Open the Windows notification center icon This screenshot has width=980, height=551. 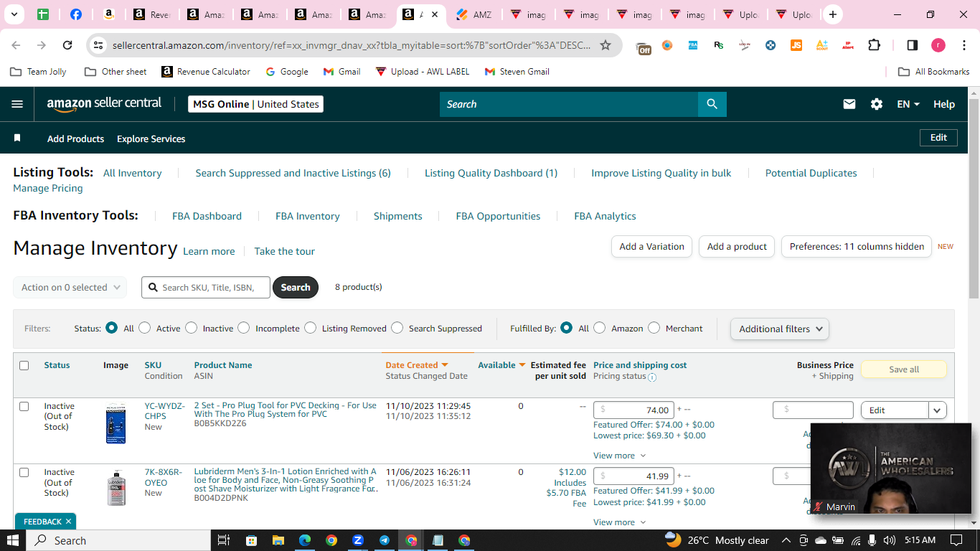pyautogui.click(x=956, y=540)
